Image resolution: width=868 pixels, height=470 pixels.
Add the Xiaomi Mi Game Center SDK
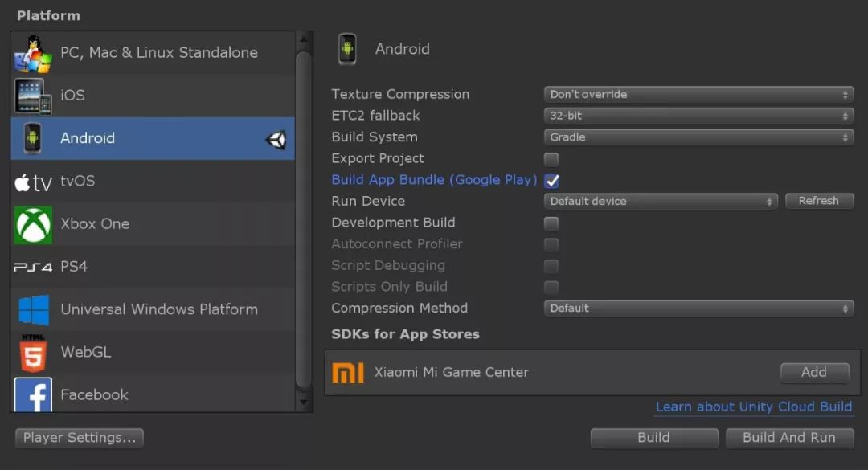click(814, 373)
